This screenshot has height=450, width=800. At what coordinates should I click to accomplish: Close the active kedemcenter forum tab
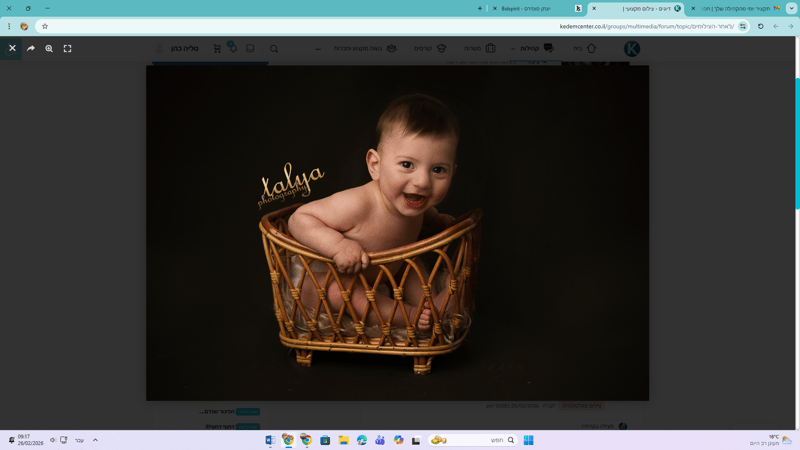point(594,8)
